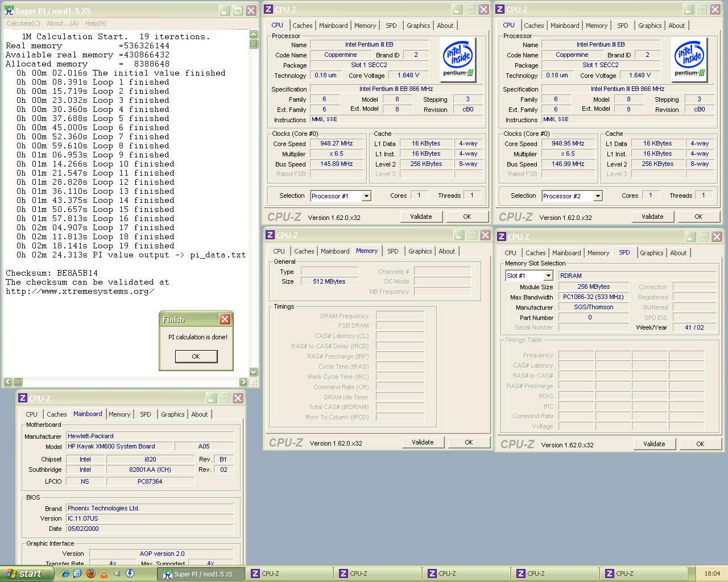Click the CPU-Z title icon of the SPD tab window
728x582 pixels.
(502, 236)
